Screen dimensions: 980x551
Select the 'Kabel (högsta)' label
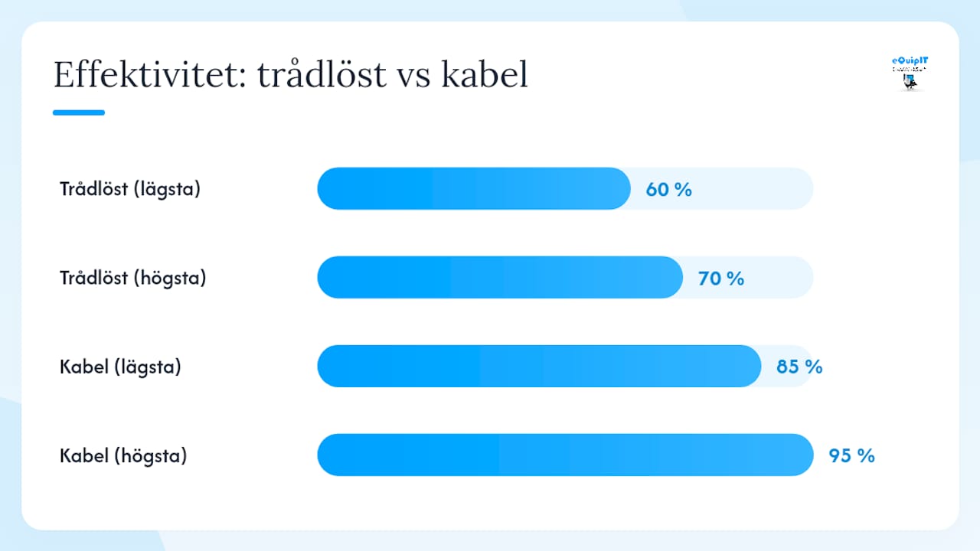[123, 455]
